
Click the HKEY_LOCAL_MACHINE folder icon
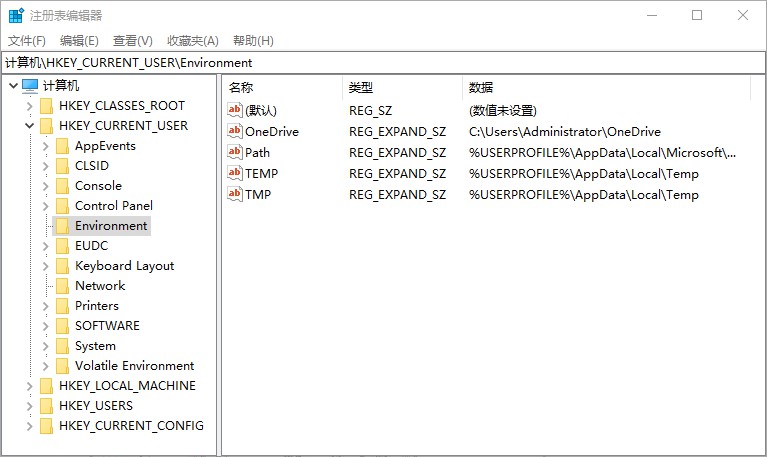pyautogui.click(x=46, y=386)
